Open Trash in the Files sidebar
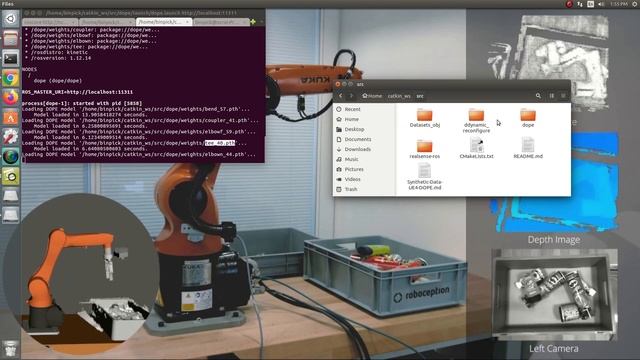This screenshot has height=360, width=640. [x=364, y=189]
